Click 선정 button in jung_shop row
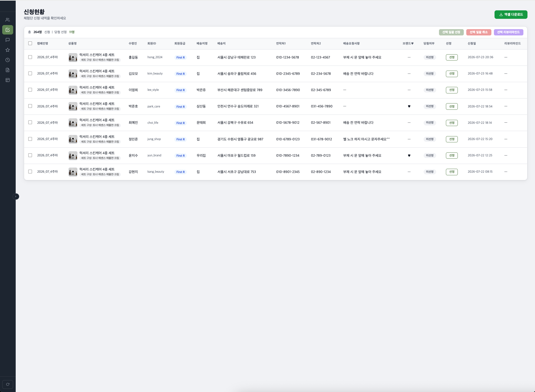 point(452,139)
